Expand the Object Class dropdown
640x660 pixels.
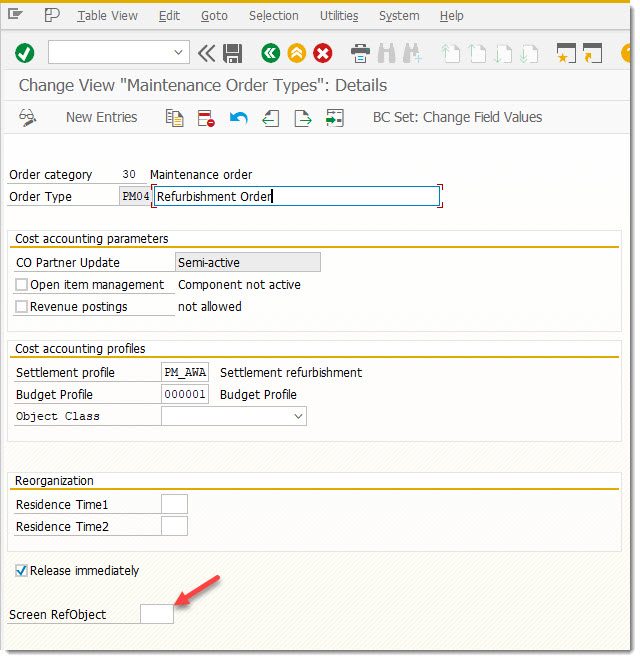tap(298, 416)
